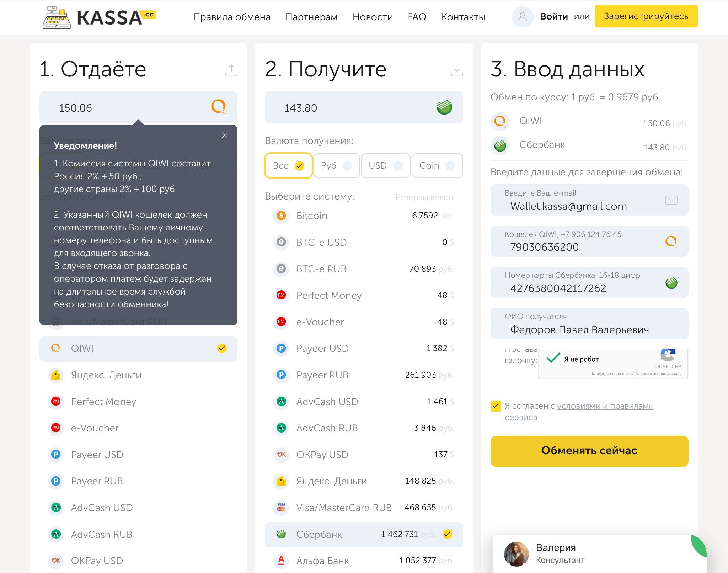The image size is (728, 573).
Task: Click the Яндекс. Деньги icon in the give list
Action: pos(56,375)
